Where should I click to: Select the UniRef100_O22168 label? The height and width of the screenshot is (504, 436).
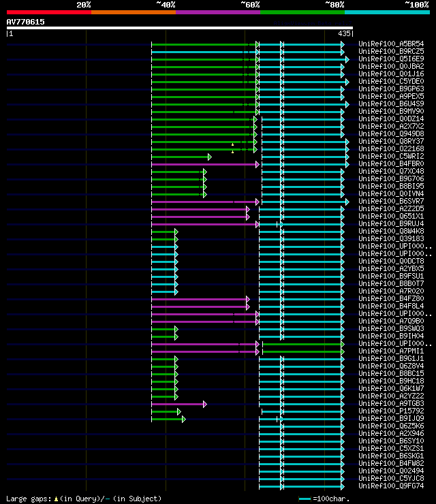coord(391,149)
